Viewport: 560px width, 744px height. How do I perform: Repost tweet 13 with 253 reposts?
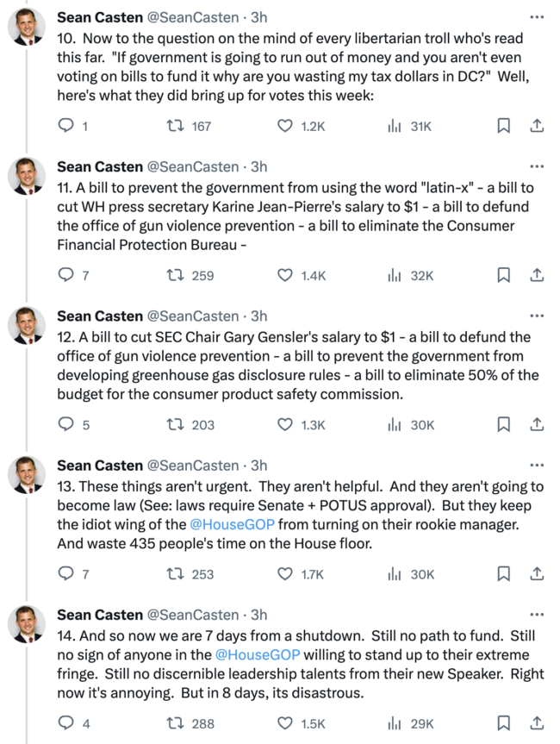175,573
